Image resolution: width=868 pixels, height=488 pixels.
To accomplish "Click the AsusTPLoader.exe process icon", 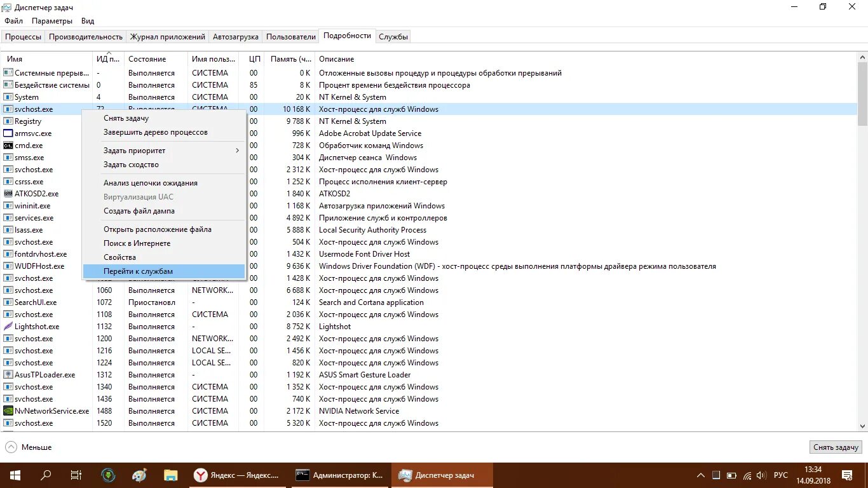I will coord(8,375).
